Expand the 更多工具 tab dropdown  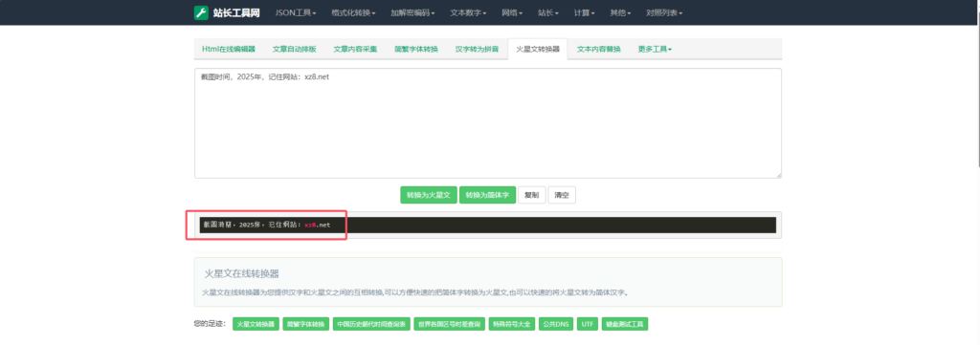click(x=655, y=50)
